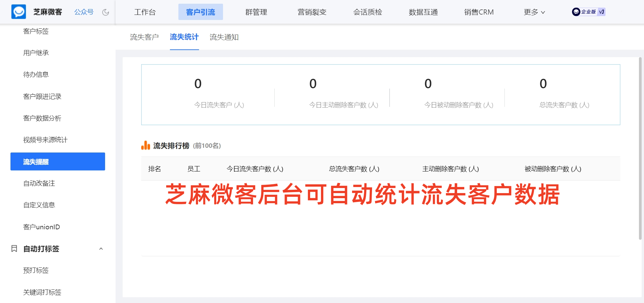Viewport: 644px width, 303px height.
Task: Click the page vertical scrollbar
Action: 640,149
